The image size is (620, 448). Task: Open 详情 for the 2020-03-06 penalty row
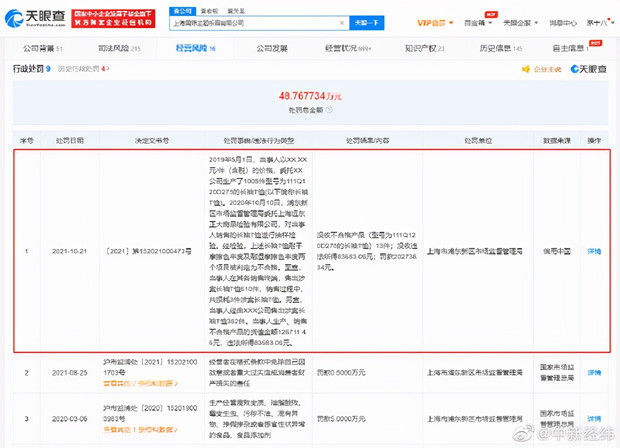[x=594, y=419]
